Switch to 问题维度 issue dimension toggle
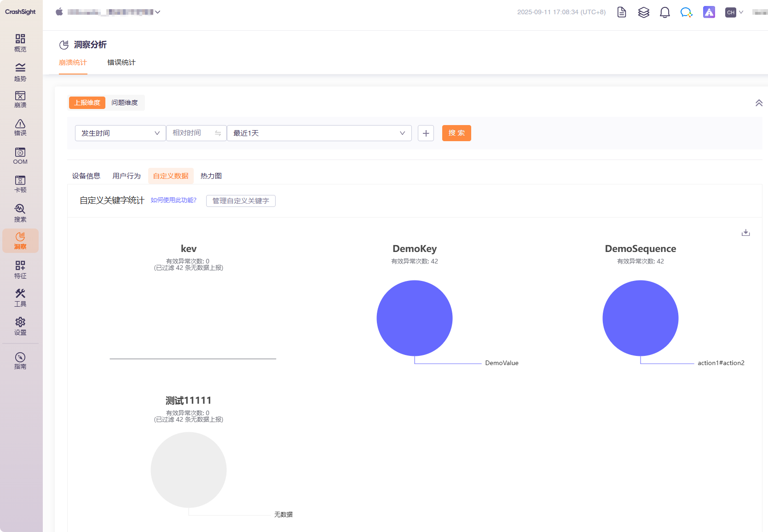Screen dimensions: 768x532 (x=125, y=103)
